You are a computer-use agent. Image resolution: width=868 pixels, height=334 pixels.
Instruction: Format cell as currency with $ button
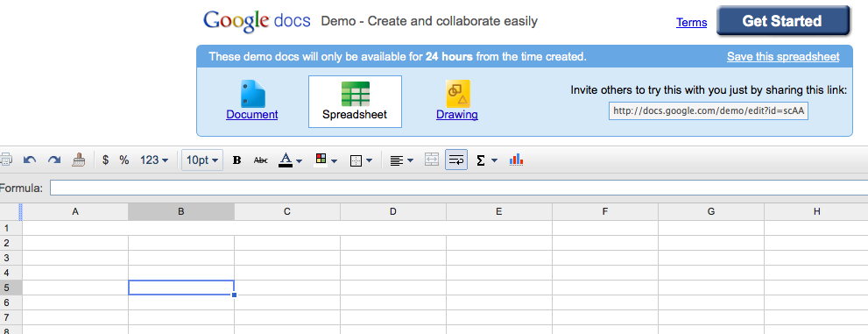coord(106,160)
